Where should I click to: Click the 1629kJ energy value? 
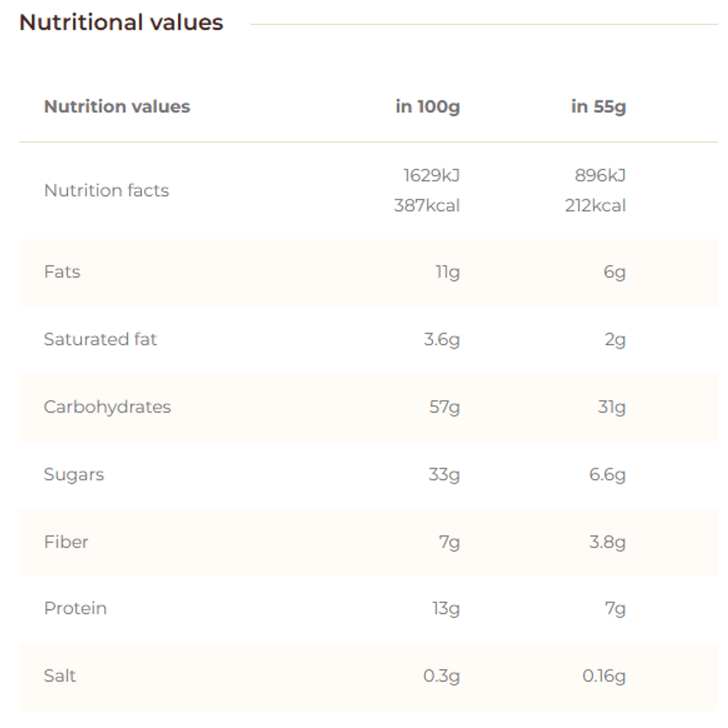431,175
